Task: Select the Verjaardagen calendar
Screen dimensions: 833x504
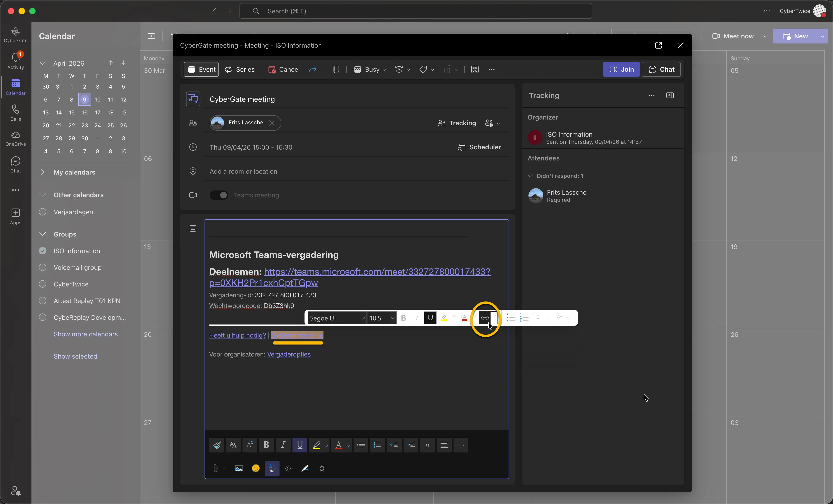Action: pyautogui.click(x=43, y=212)
